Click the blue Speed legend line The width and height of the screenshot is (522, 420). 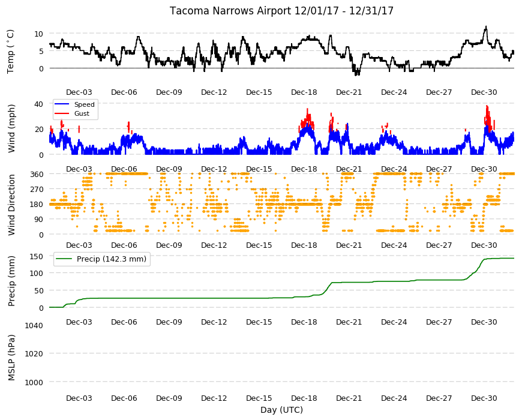coord(62,104)
